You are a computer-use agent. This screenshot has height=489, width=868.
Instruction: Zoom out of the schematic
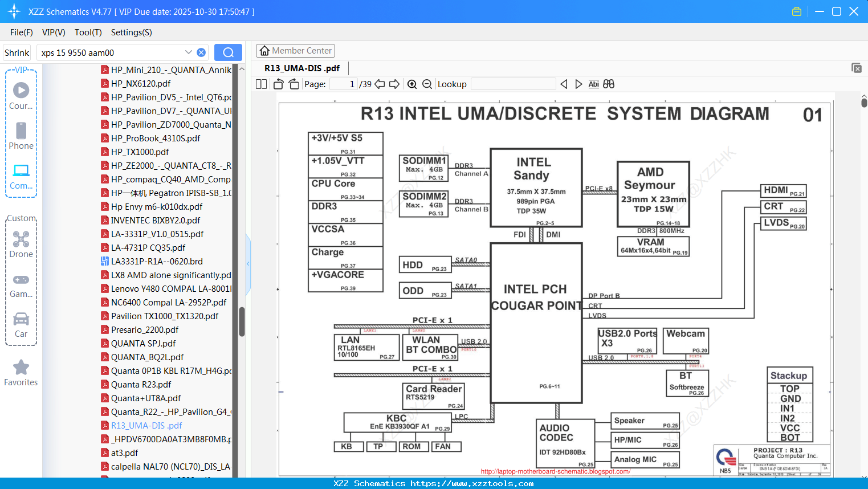point(427,84)
